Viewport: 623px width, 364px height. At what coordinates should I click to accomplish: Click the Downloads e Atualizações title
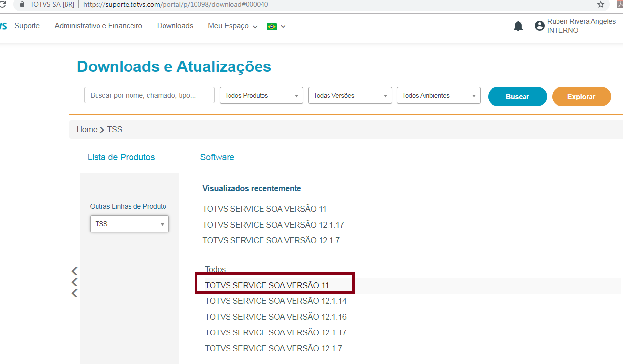pos(174,66)
